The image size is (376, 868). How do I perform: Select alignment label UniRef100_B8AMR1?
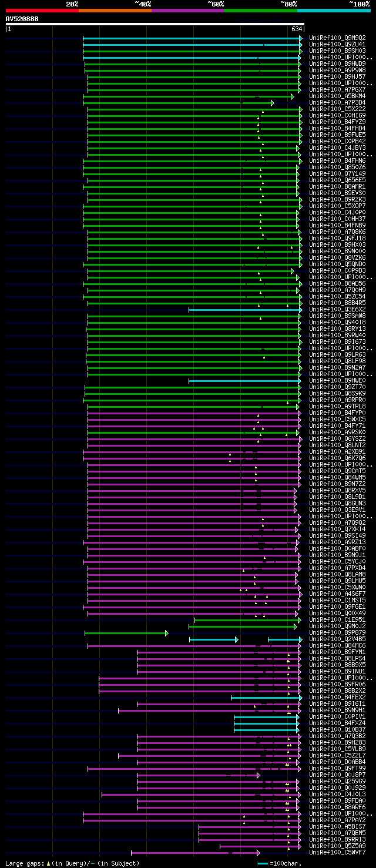(337, 187)
